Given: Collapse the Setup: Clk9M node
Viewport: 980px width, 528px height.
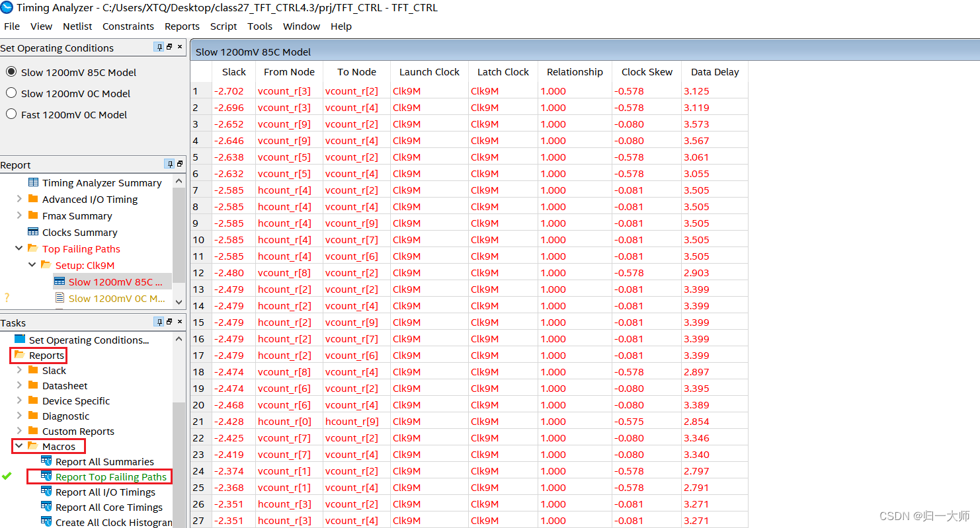Looking at the screenshot, I should point(32,265).
